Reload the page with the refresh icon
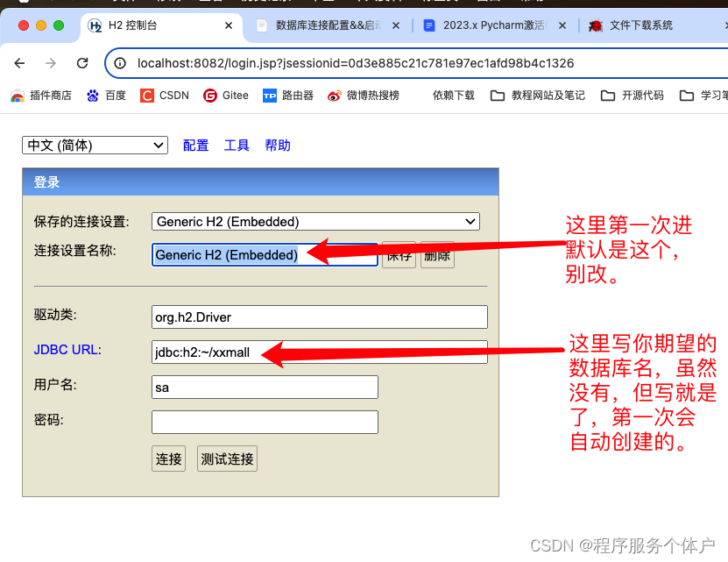The image size is (728, 562). [82, 63]
